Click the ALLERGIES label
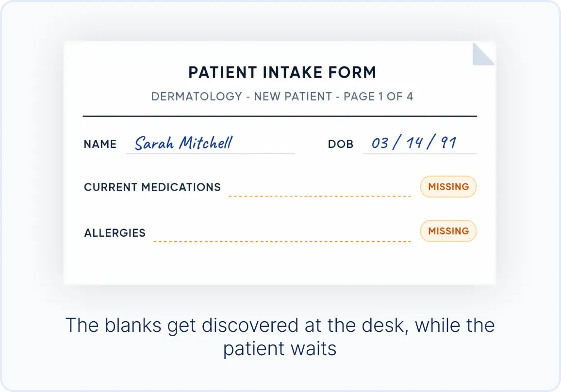 tap(115, 233)
